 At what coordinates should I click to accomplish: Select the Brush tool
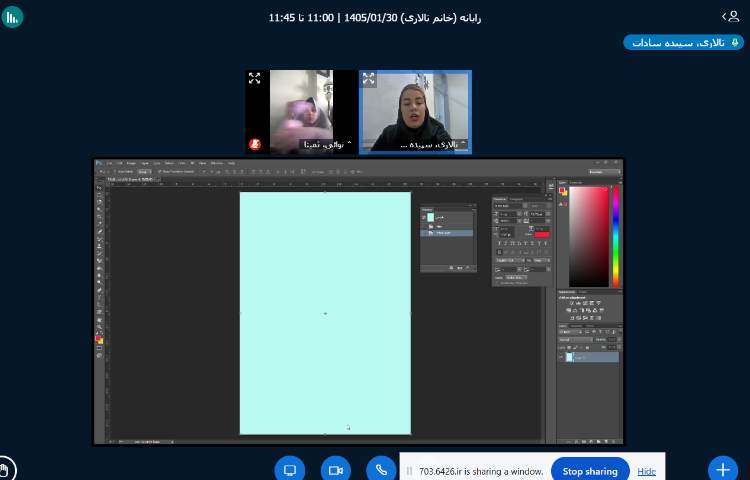(x=99, y=239)
